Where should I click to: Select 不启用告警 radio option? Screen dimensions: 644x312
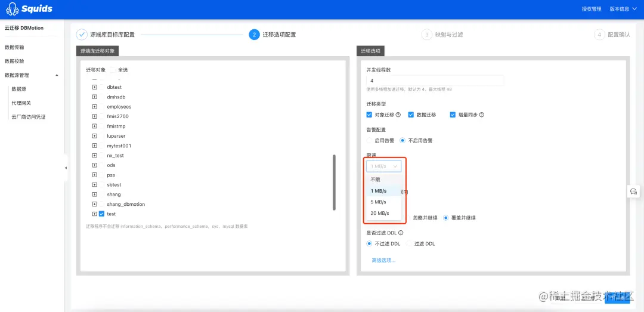402,140
